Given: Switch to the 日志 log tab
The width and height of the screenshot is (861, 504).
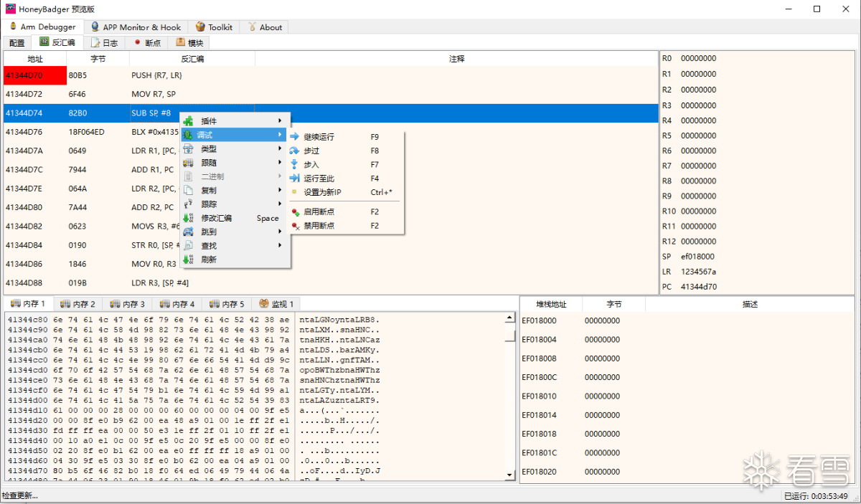Looking at the screenshot, I should (105, 43).
